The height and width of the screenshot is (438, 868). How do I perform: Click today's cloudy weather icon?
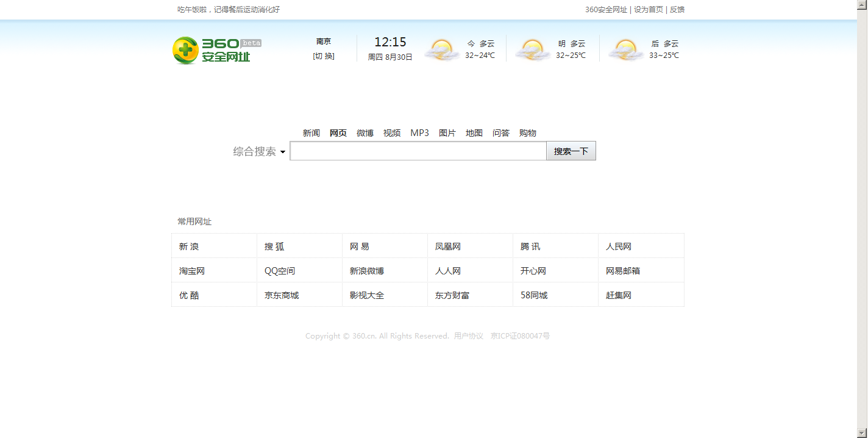[x=442, y=50]
